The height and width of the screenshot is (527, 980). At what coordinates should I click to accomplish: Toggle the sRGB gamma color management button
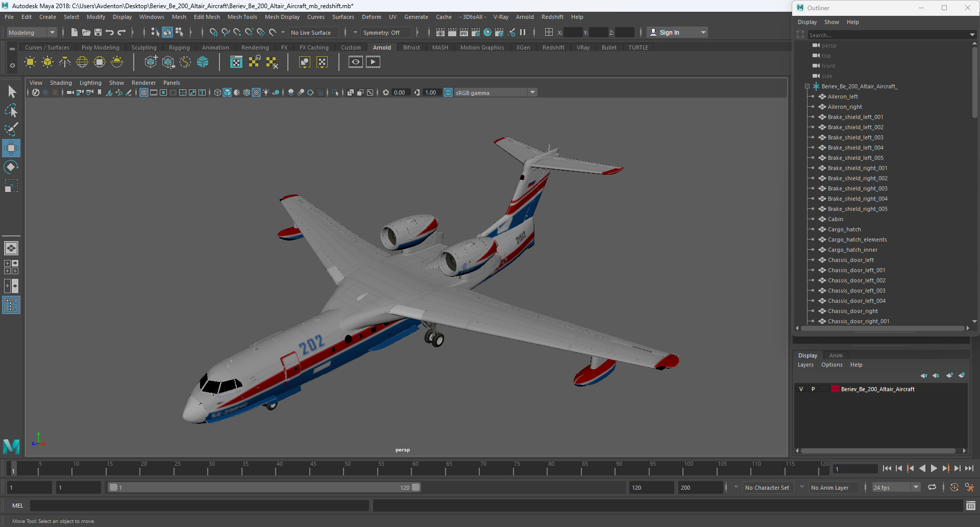tap(448, 92)
